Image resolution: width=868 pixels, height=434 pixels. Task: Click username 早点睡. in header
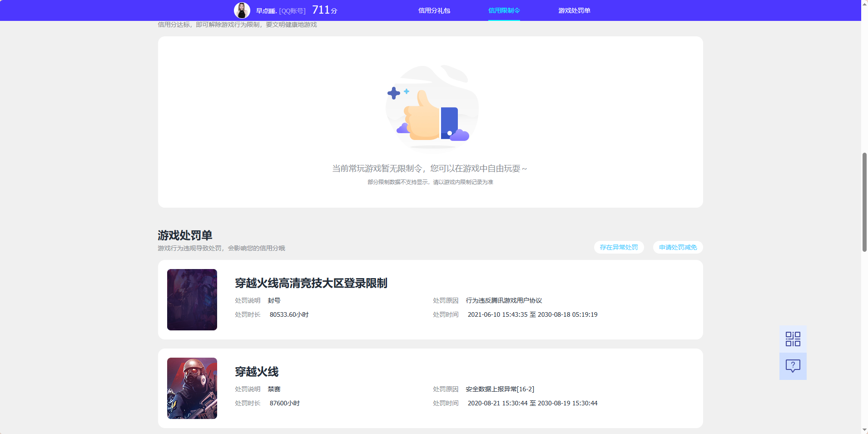pyautogui.click(x=266, y=11)
